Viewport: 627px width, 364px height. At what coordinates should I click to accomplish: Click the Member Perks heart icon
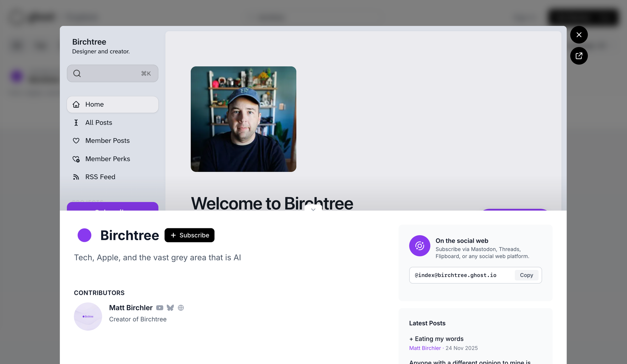[76, 159]
